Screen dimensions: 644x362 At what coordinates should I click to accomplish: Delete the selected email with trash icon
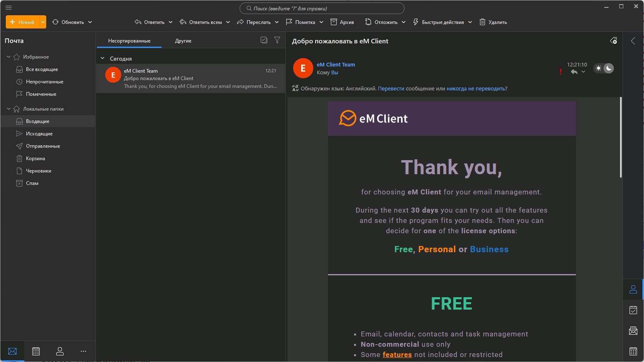[x=482, y=22]
